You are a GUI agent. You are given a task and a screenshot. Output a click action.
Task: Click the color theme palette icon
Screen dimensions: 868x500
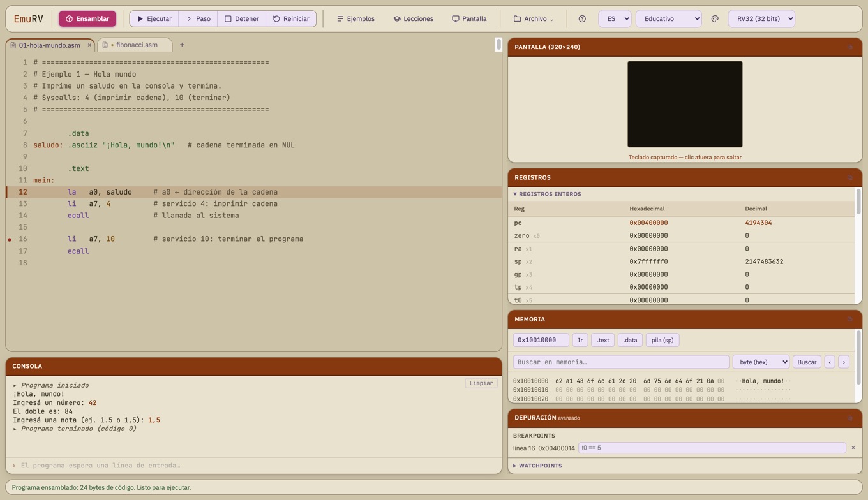click(715, 19)
